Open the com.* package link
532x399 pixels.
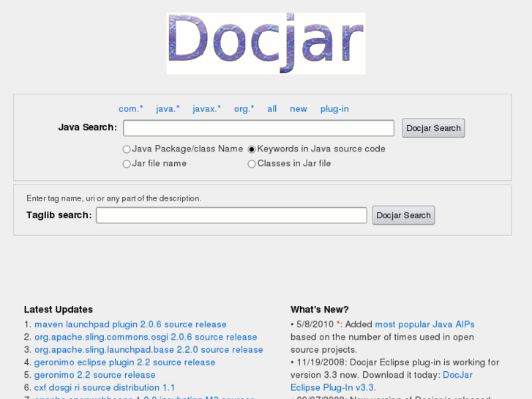(x=131, y=109)
